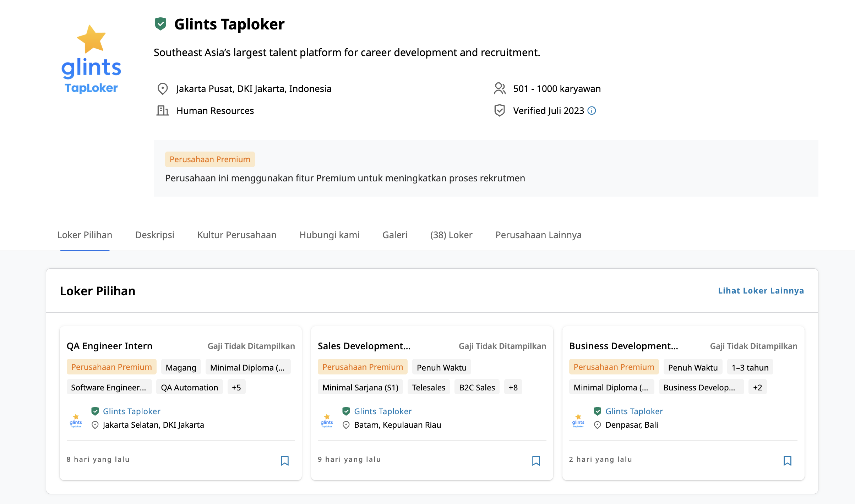The width and height of the screenshot is (855, 504).
Task: Click small Glints logo in Denpasar job card
Action: click(x=578, y=421)
